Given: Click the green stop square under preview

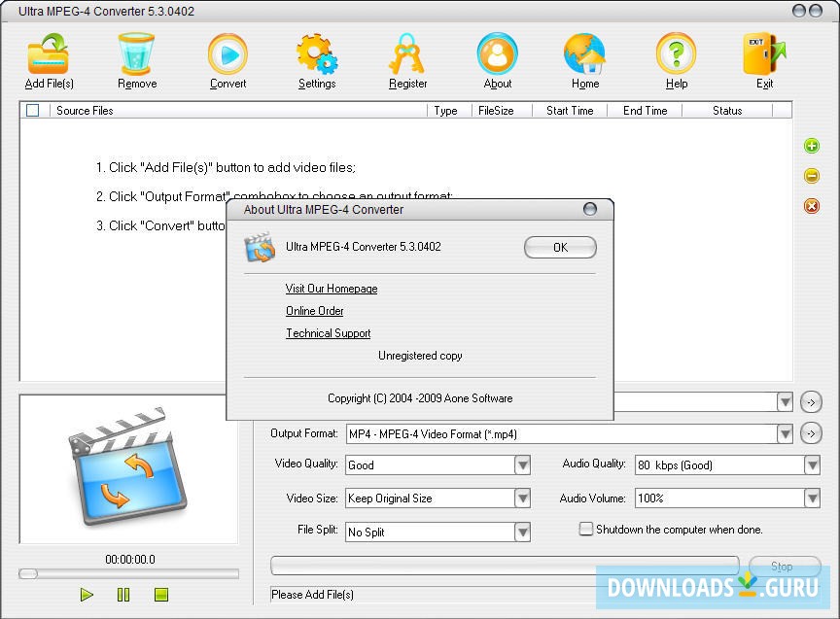Looking at the screenshot, I should pos(161,595).
